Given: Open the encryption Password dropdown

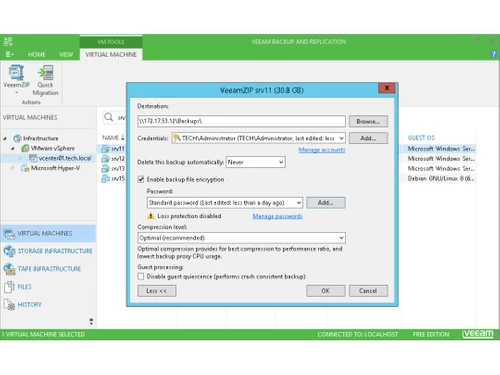Looking at the screenshot, I should [x=299, y=203].
